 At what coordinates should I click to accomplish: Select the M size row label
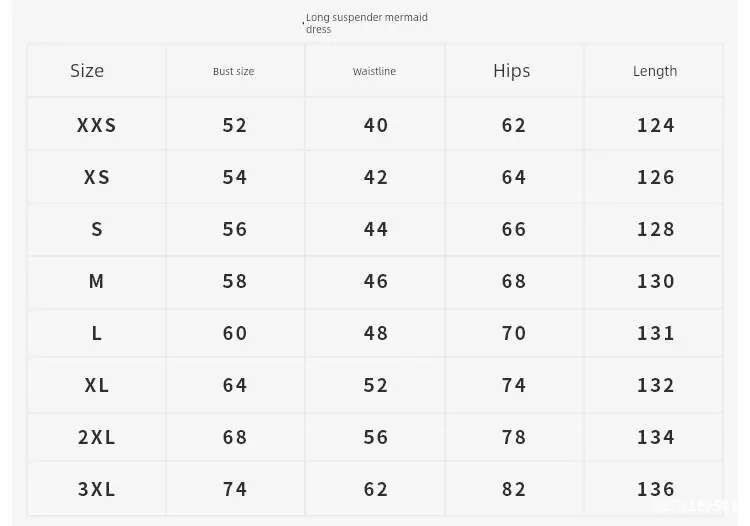[x=96, y=281]
